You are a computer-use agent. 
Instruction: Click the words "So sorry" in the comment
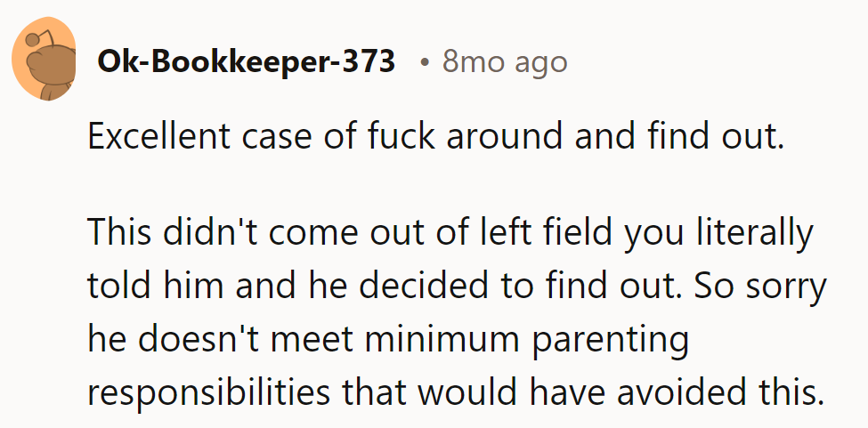tap(763, 287)
